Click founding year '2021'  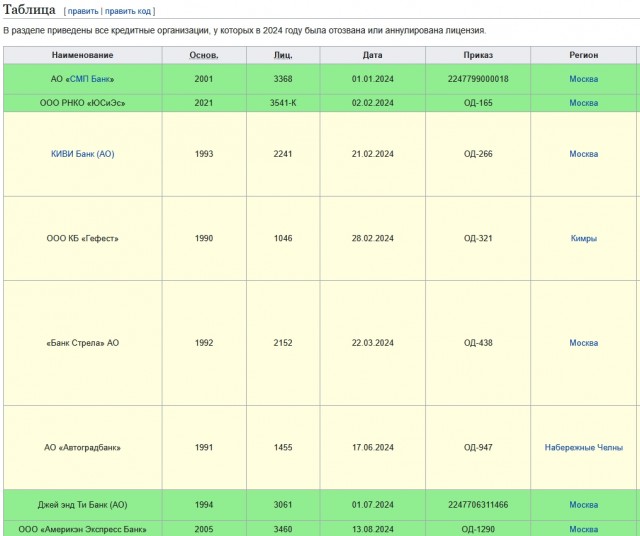204,103
